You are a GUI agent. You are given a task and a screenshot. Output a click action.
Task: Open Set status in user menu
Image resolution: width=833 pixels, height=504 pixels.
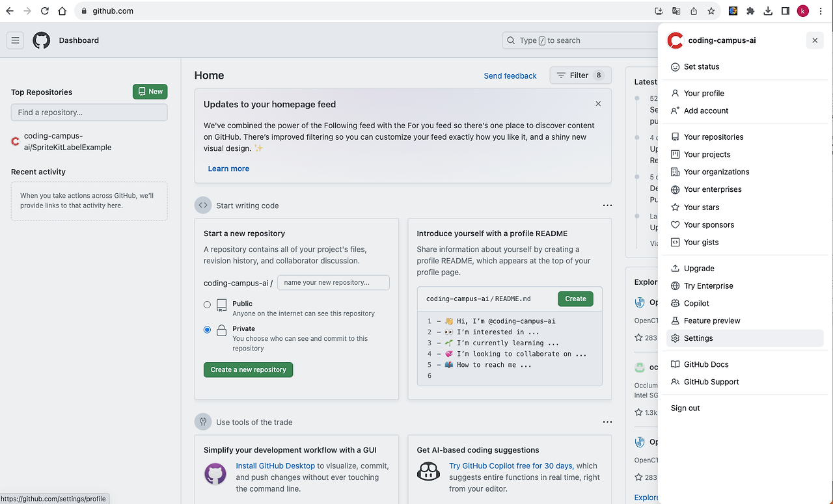pyautogui.click(x=745, y=67)
